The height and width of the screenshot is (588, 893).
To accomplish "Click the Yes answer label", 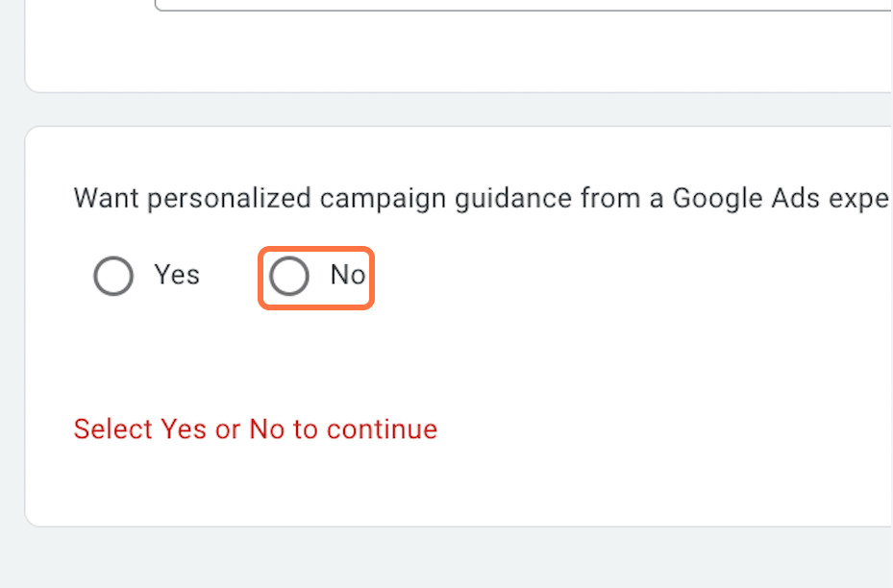I will coord(176,276).
